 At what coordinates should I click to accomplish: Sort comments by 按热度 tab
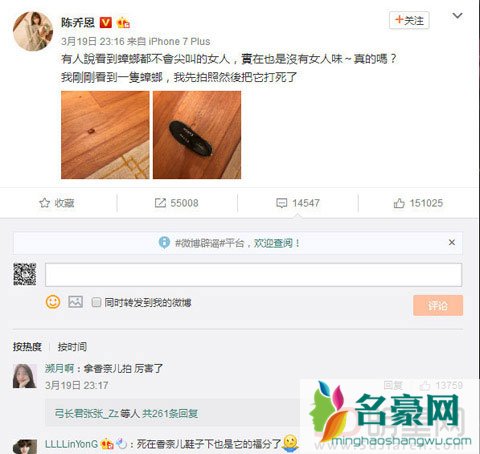27,347
